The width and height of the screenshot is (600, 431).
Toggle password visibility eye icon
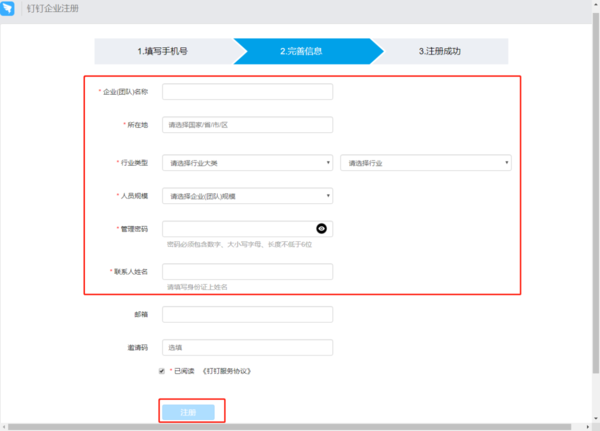coord(321,229)
